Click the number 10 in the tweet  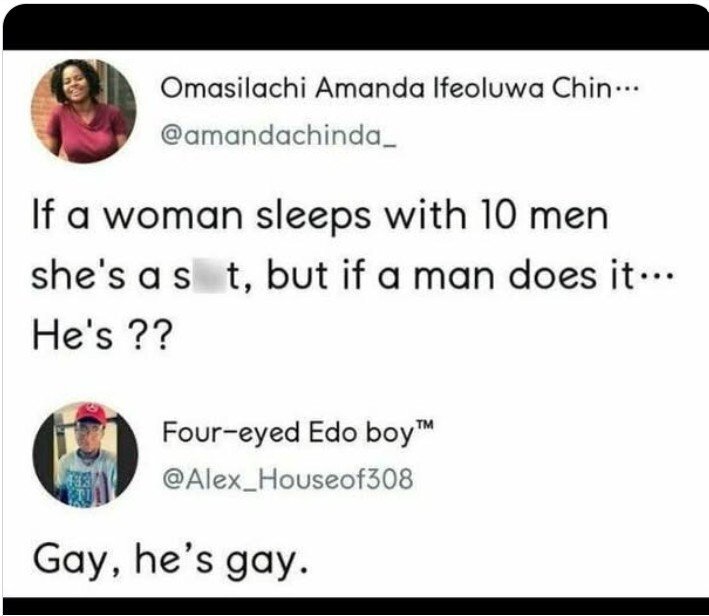point(498,214)
